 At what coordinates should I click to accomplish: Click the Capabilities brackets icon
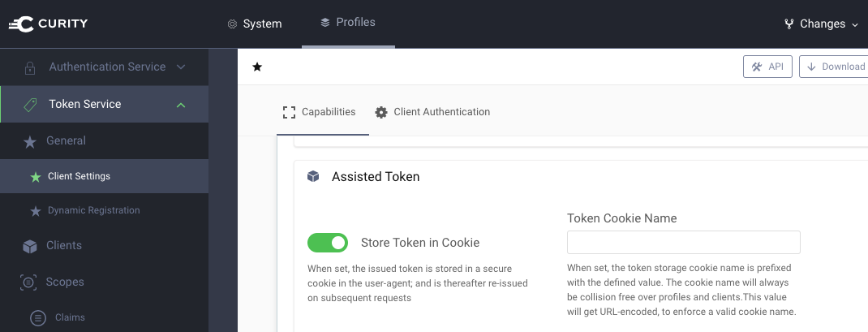point(289,112)
